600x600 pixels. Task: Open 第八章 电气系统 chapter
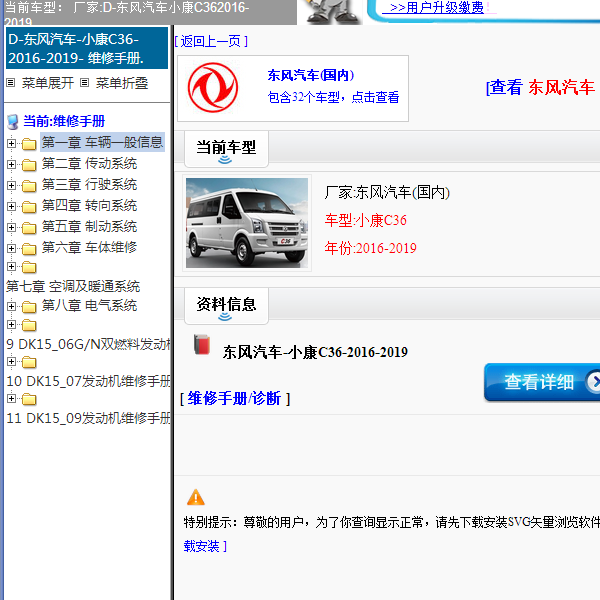point(89,305)
